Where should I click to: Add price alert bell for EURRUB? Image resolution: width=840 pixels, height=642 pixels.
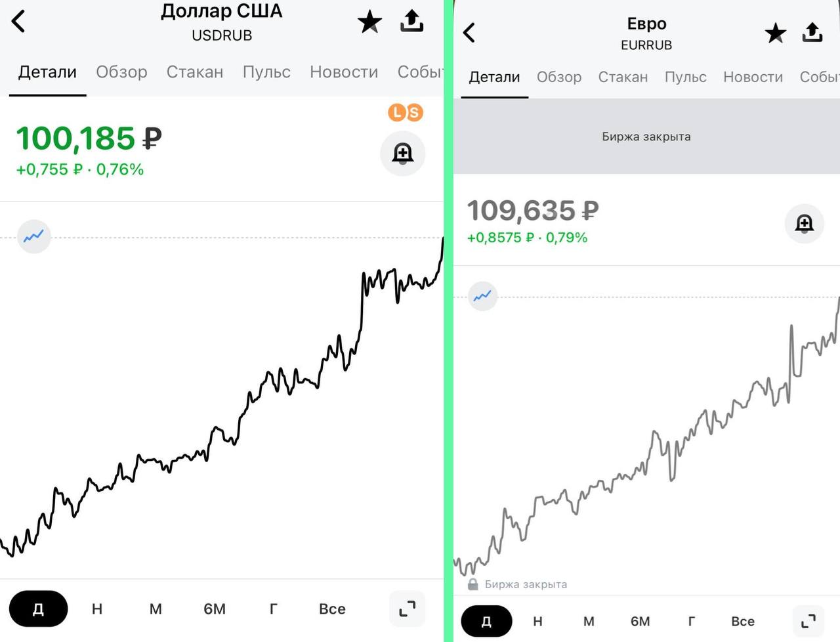click(x=804, y=224)
